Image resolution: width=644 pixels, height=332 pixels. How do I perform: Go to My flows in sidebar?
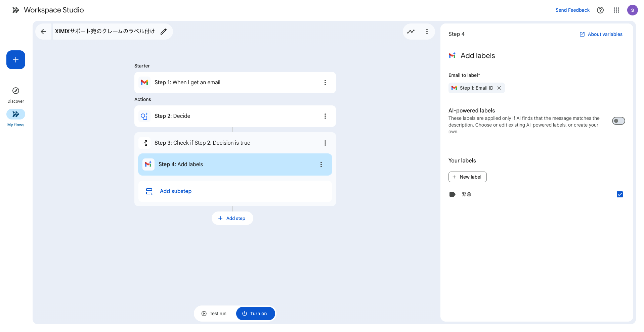click(16, 114)
